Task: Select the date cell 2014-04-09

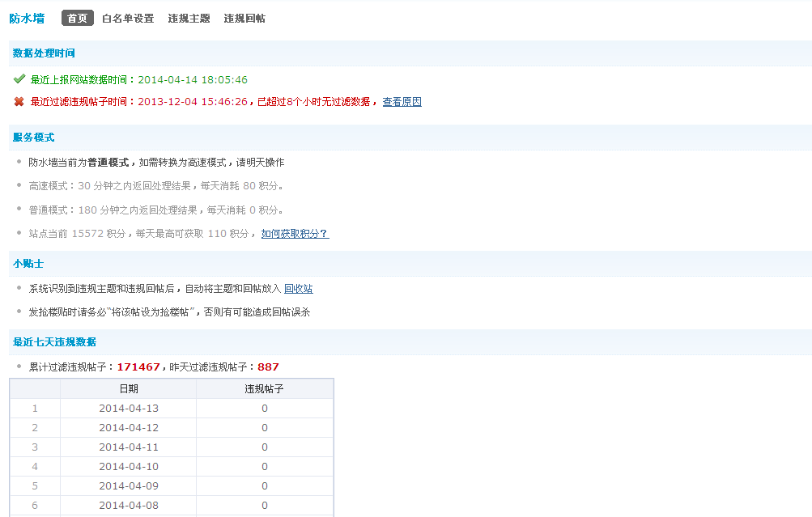Action: pos(129,486)
